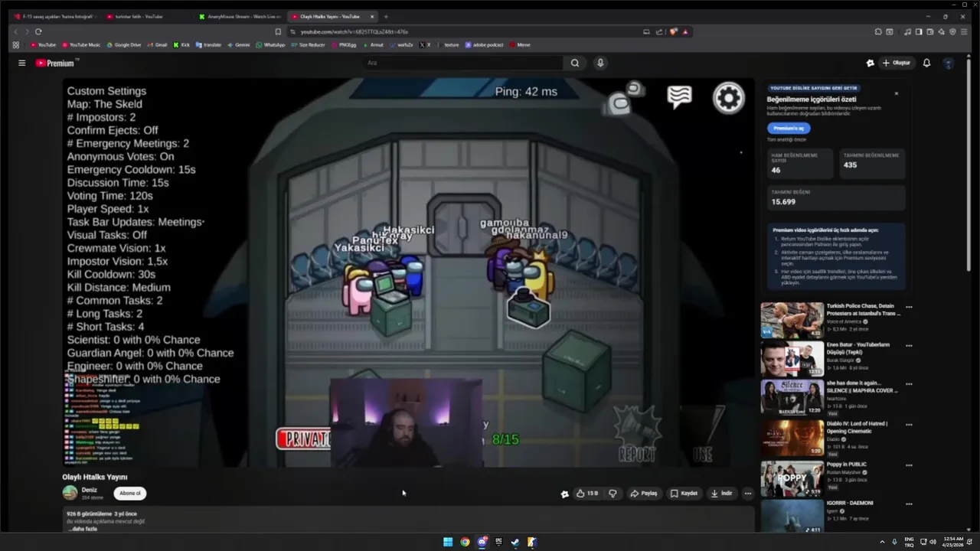Switch to the AnonyMouse Stream tab
The width and height of the screenshot is (980, 551).
click(x=240, y=16)
